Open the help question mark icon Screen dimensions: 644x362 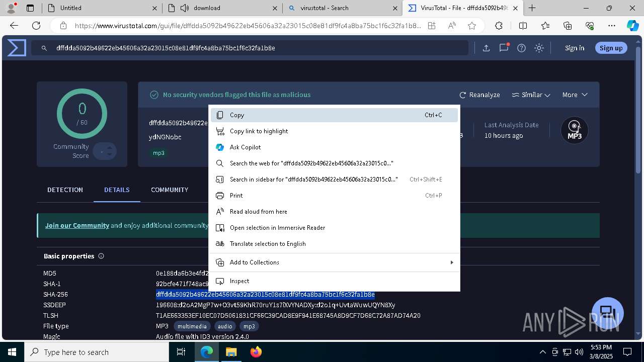(x=521, y=48)
